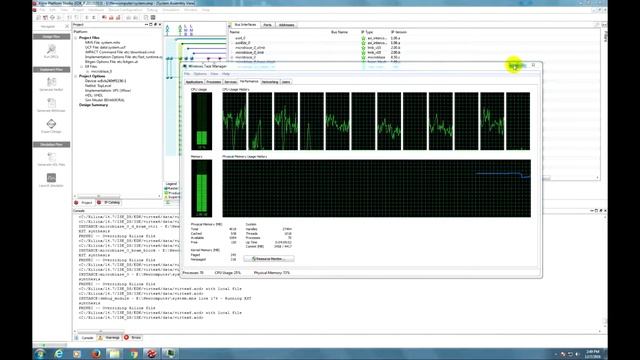Switch to Task Manager Networking tab

click(x=270, y=82)
